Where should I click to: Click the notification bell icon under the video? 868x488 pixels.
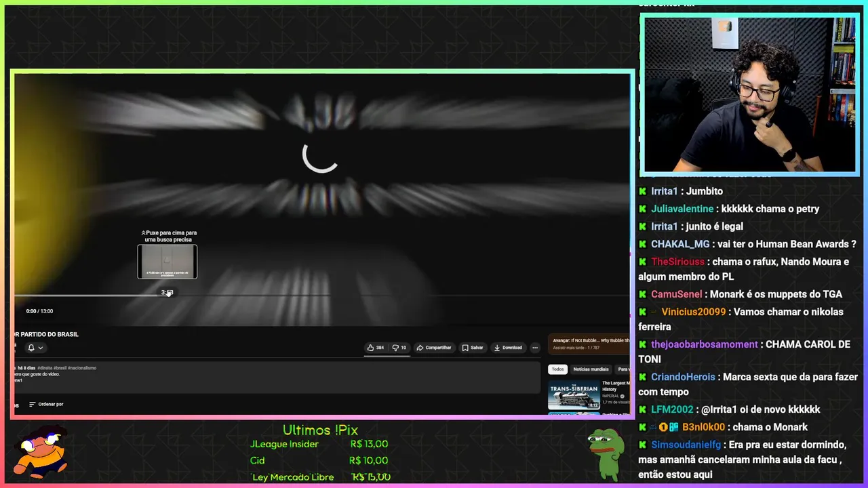[31, 348]
